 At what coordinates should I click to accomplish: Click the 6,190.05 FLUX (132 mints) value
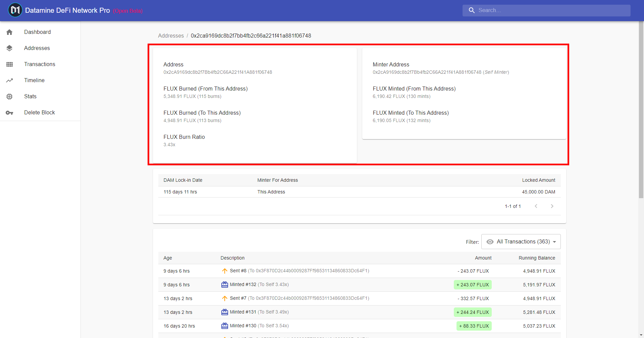(401, 121)
